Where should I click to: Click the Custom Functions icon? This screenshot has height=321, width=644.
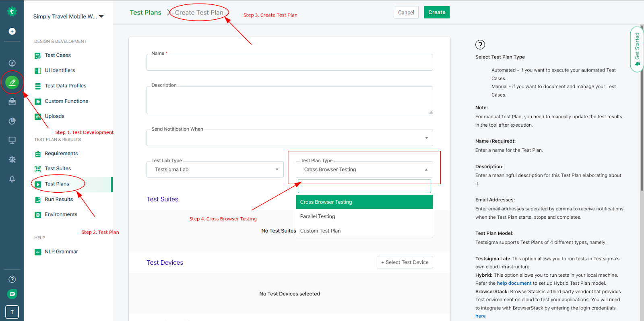tap(38, 101)
